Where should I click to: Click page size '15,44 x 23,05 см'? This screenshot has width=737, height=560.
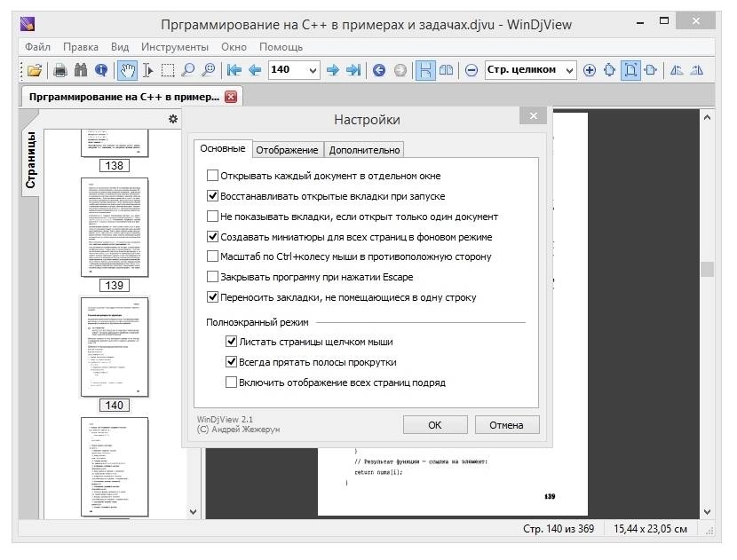[x=650, y=529]
